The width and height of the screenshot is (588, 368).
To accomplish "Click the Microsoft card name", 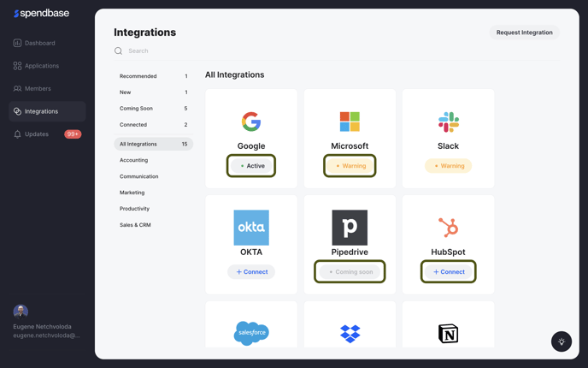I will 350,145.
